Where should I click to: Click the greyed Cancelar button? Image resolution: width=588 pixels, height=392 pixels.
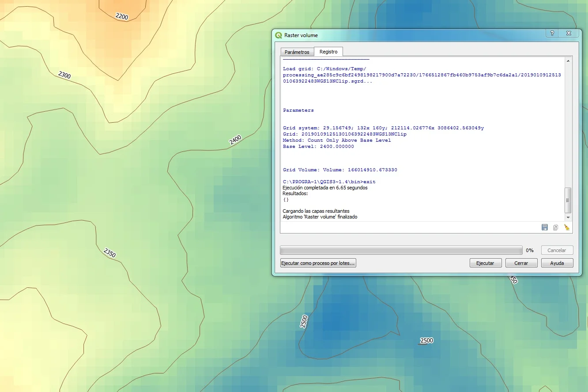point(557,250)
